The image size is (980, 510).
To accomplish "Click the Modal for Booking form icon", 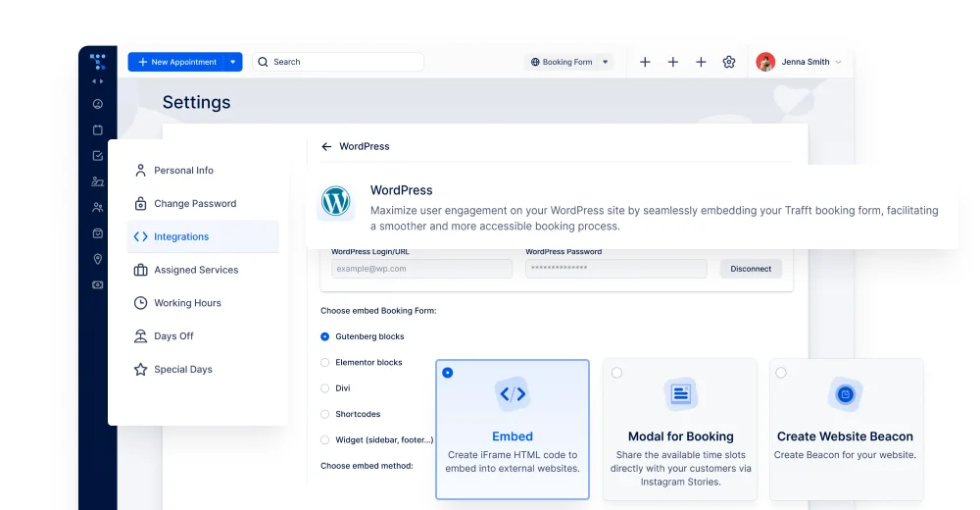I will click(x=681, y=394).
